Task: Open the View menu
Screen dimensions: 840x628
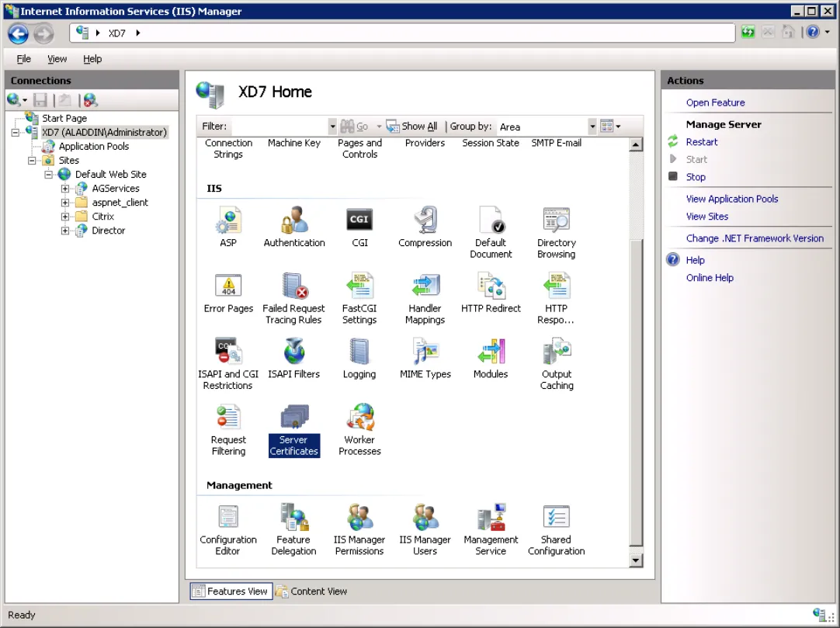Action: (57, 59)
